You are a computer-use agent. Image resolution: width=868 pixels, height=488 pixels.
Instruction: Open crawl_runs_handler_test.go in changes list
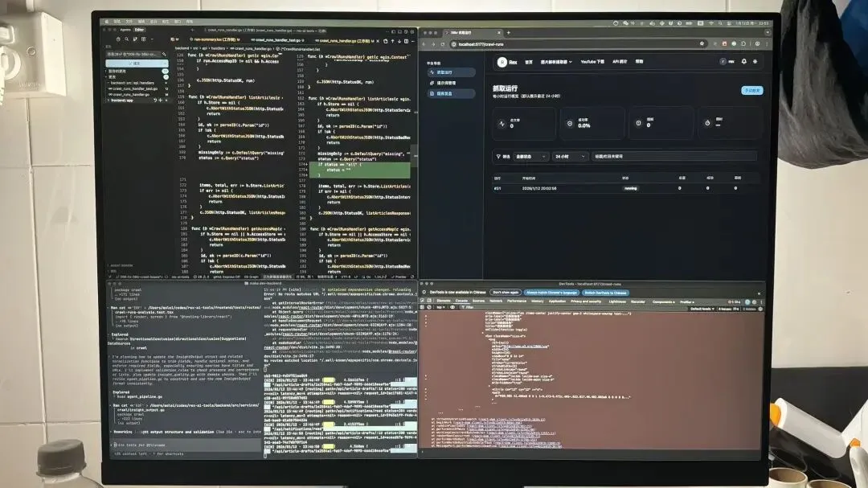coord(136,88)
